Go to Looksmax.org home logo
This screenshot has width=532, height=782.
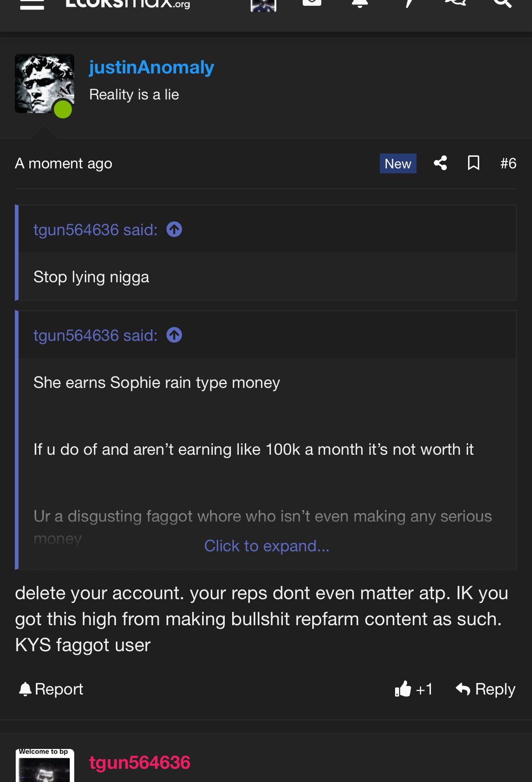(128, 4)
